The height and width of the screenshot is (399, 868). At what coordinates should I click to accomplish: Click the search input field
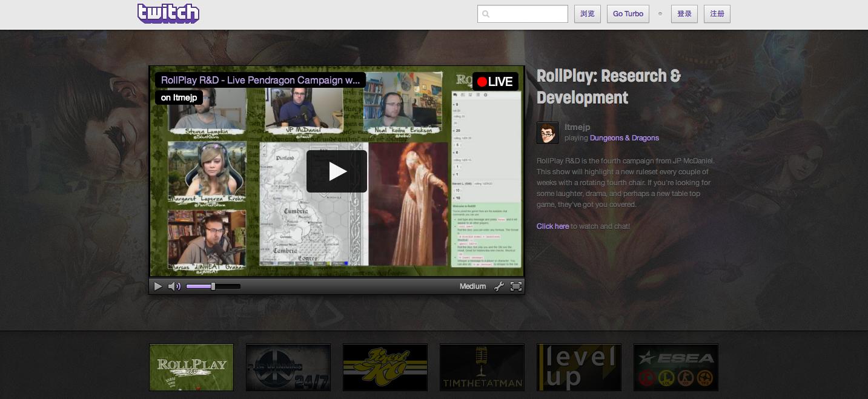pos(523,14)
